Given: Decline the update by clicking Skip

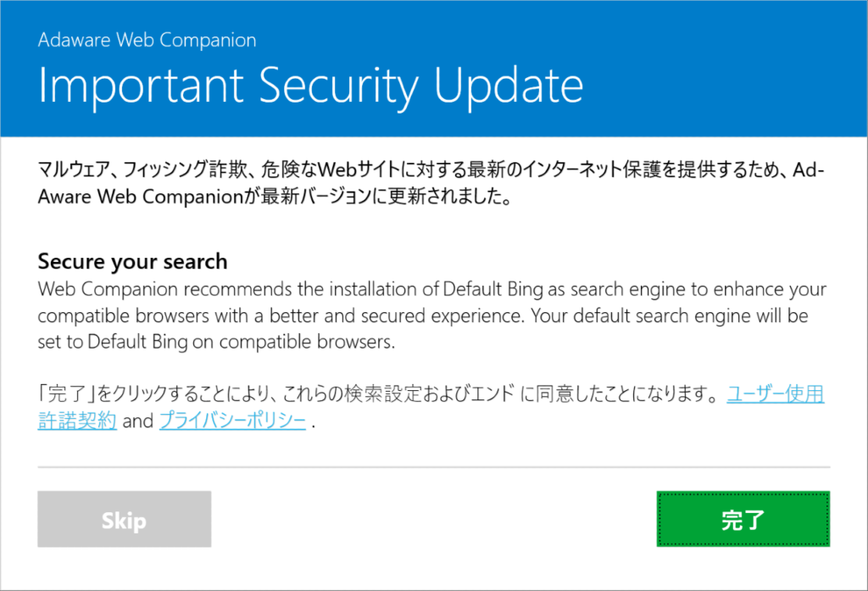Looking at the screenshot, I should coord(124,519).
